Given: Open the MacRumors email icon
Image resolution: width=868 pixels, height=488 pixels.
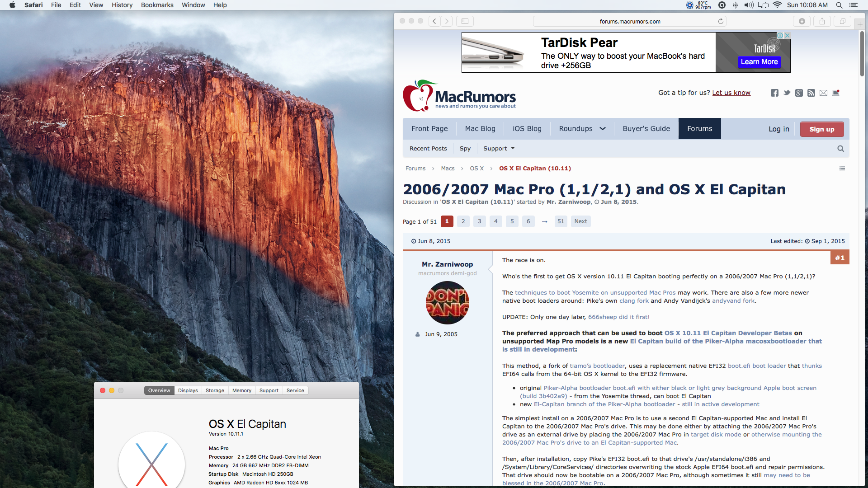Looking at the screenshot, I should point(823,93).
